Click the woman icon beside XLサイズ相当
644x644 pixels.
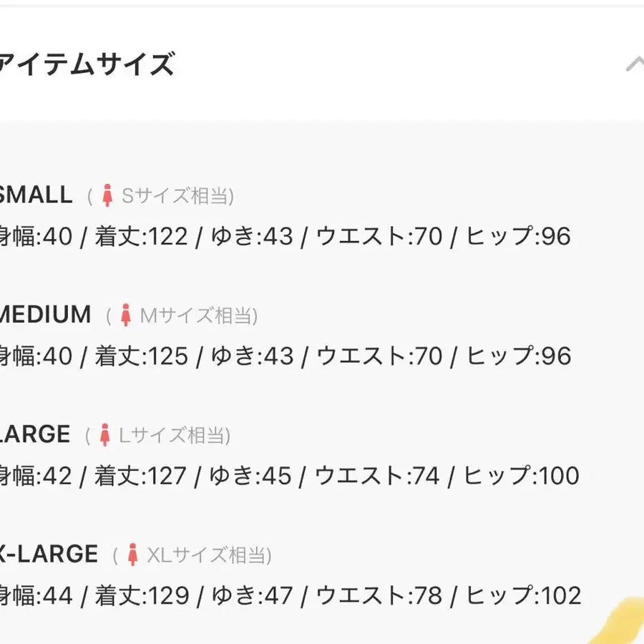click(x=132, y=555)
